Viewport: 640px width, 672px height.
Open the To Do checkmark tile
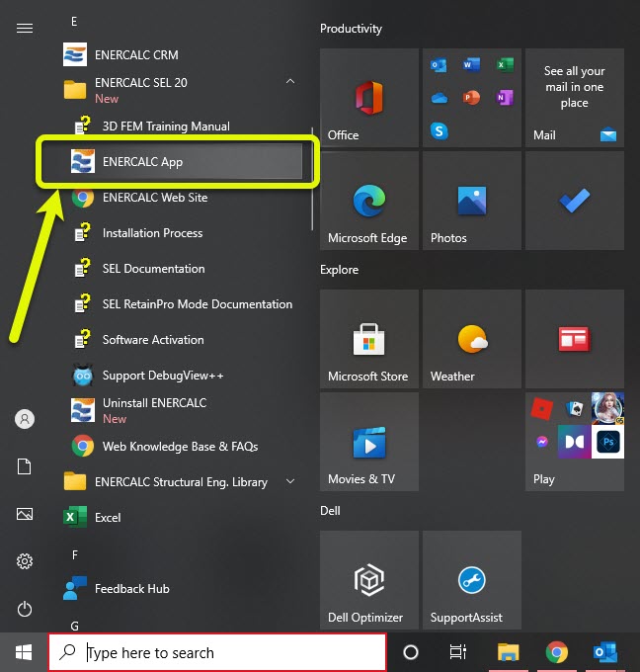tap(575, 201)
